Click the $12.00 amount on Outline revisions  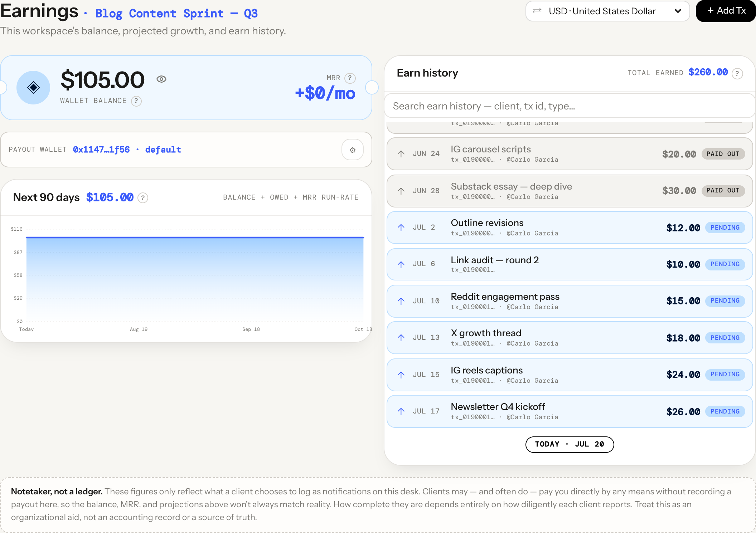(683, 228)
